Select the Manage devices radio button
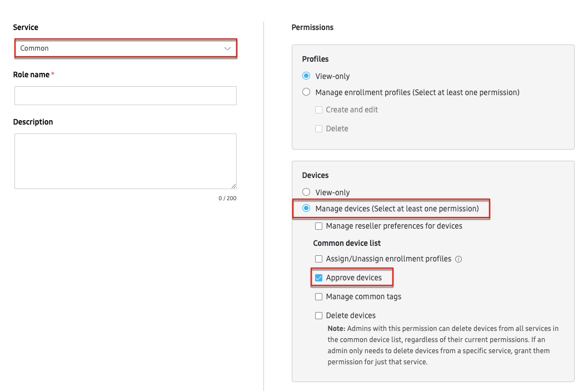The image size is (588, 391). click(x=306, y=209)
